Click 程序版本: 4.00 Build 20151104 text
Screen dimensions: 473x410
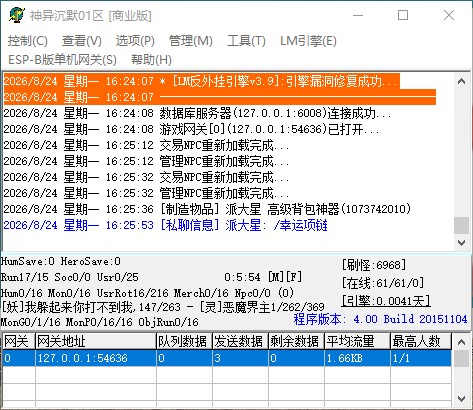coord(380,319)
